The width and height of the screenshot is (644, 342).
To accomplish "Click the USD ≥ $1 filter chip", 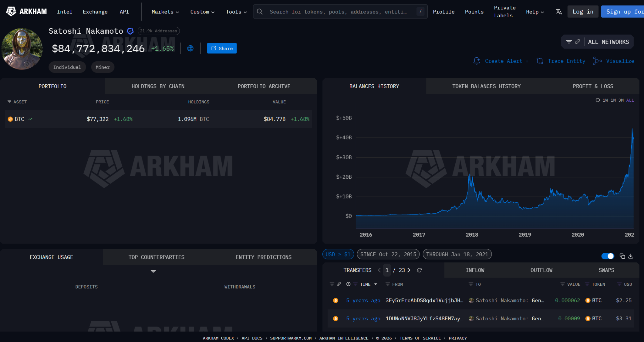I will (338, 254).
